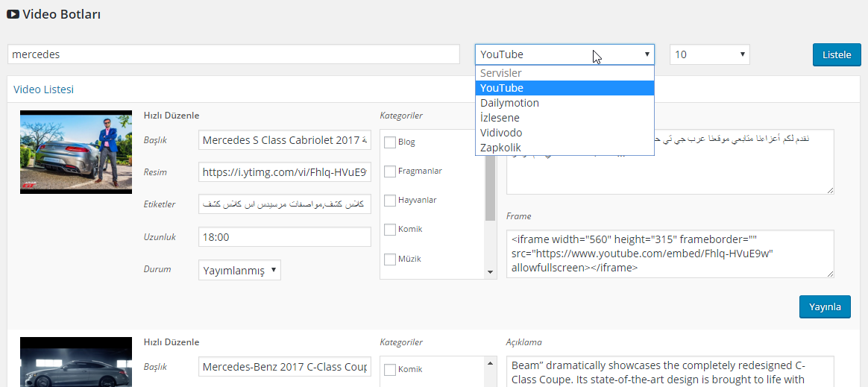Click the Listele button
The image size is (868, 387).
coord(837,55)
